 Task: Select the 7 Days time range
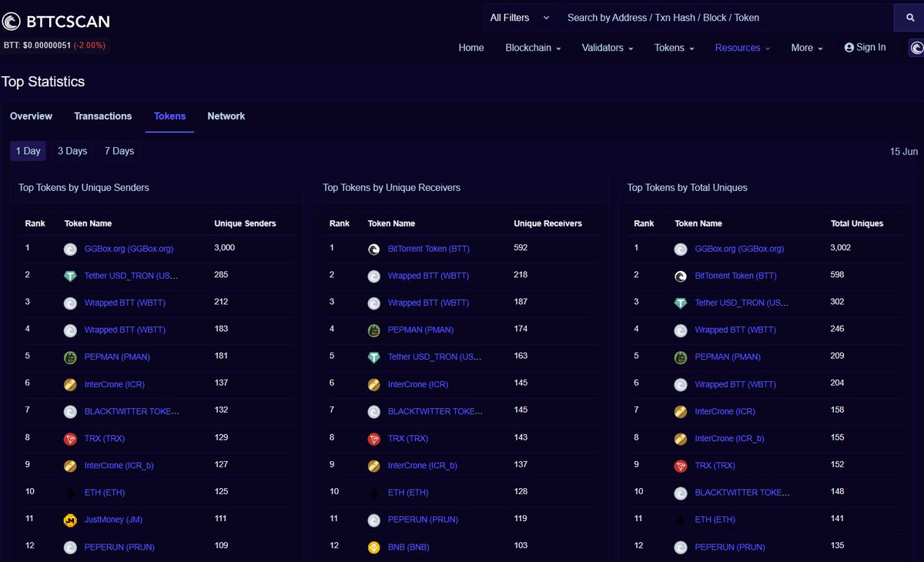(x=119, y=151)
